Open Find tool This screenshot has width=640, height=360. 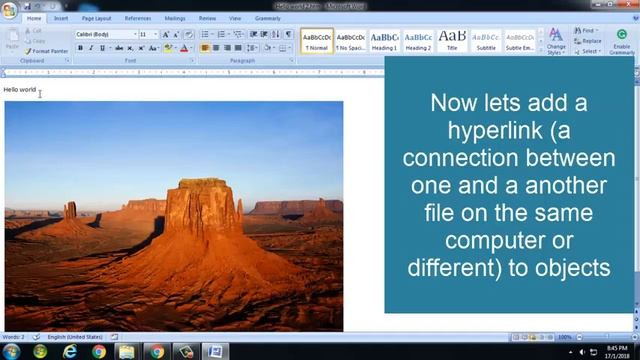pyautogui.click(x=587, y=31)
